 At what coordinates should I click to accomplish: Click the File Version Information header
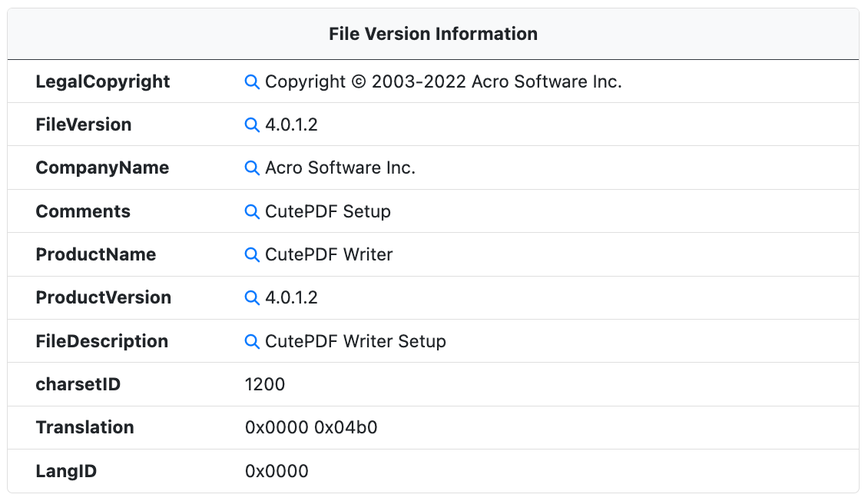coord(433,34)
